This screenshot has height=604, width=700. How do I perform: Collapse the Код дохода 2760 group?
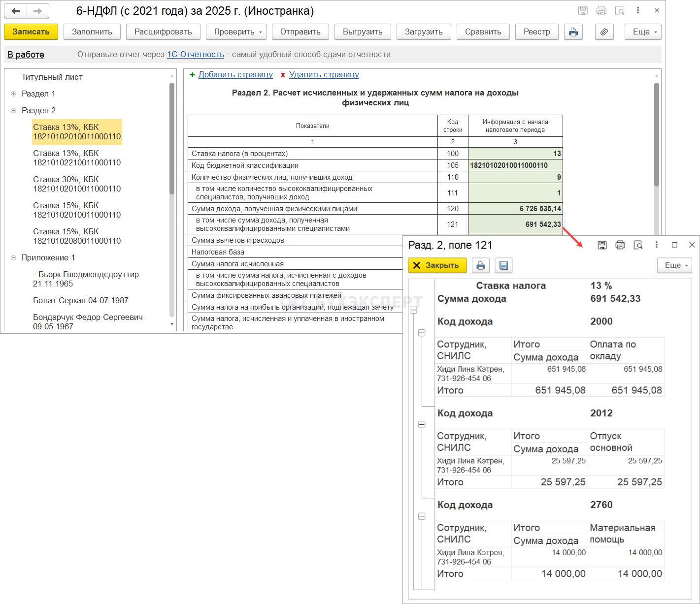422,516
